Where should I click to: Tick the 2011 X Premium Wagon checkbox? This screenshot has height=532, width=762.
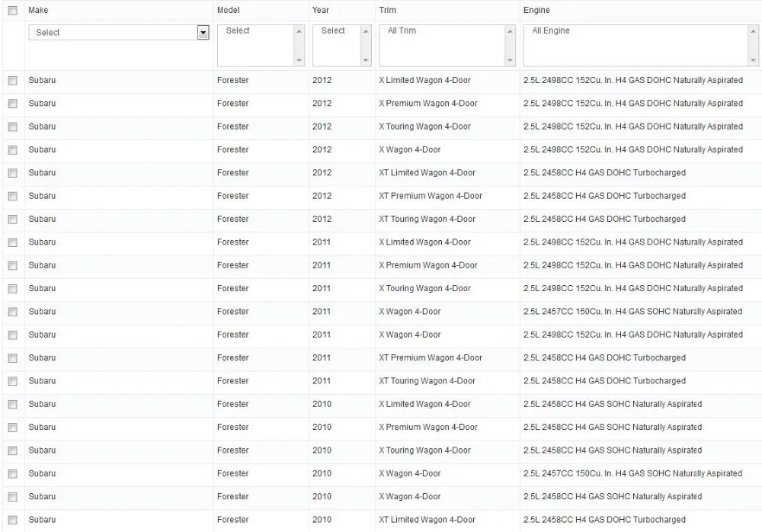(13, 265)
